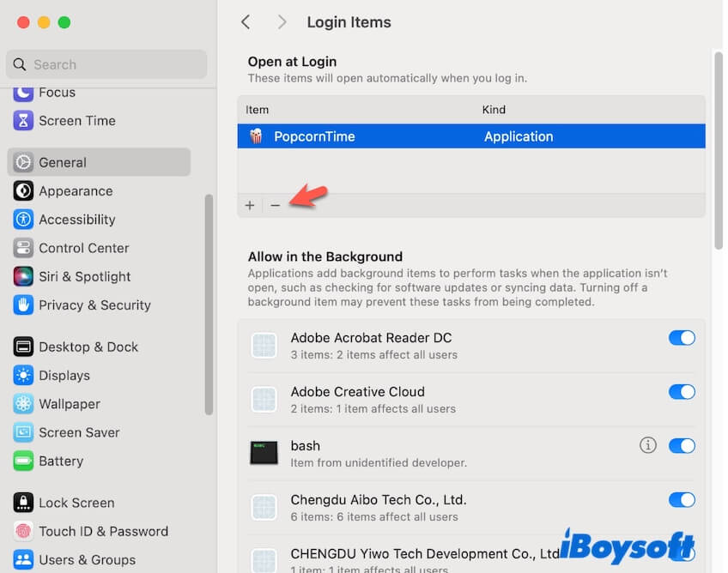Toggle off bash background item
The height and width of the screenshot is (573, 728).
coord(682,445)
